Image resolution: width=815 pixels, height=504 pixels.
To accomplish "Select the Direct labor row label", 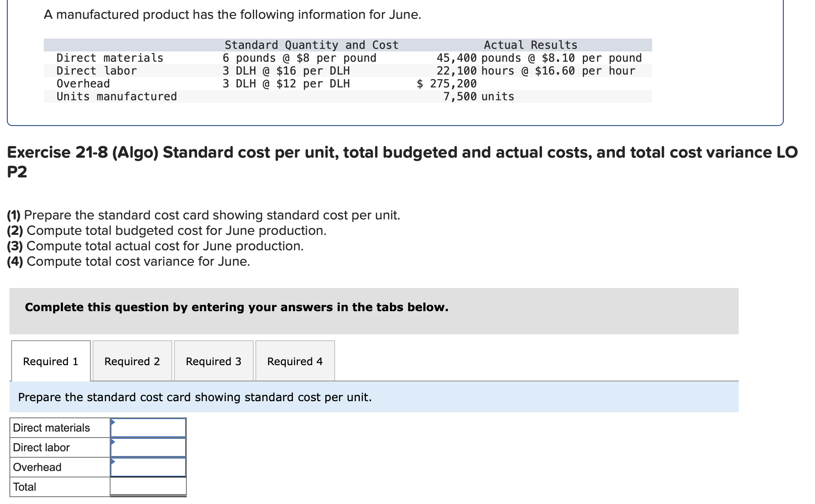I will (x=41, y=447).
